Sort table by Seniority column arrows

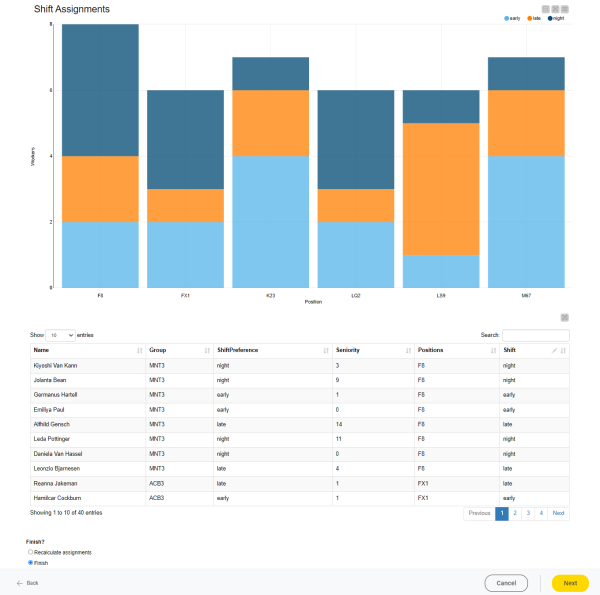point(408,350)
